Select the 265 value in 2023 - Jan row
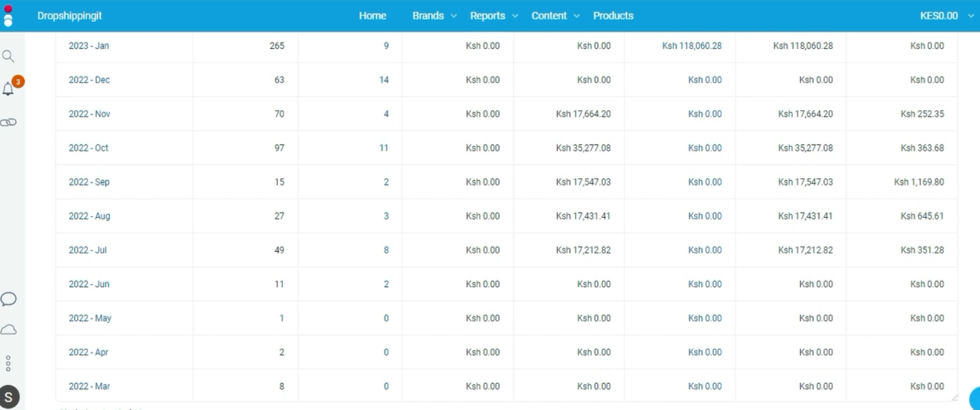980x410 pixels. point(277,46)
